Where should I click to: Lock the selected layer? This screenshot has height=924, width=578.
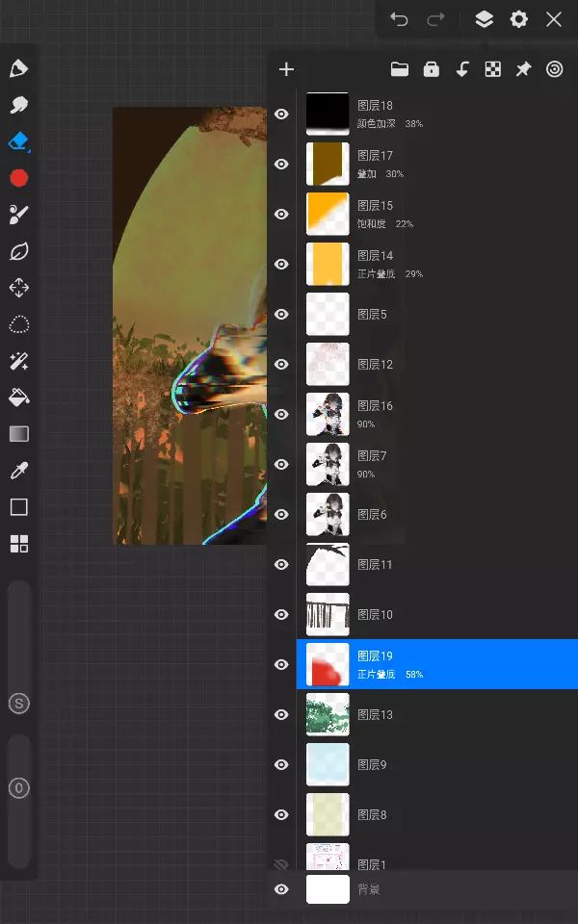point(432,69)
